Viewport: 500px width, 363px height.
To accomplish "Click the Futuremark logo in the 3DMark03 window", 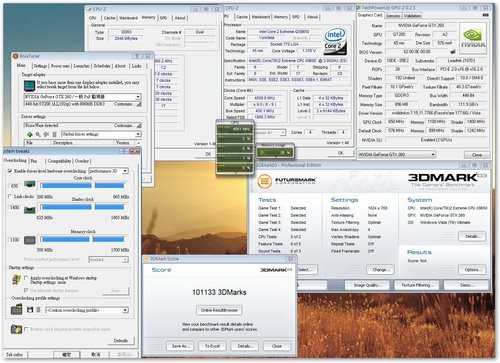I will click(x=287, y=181).
